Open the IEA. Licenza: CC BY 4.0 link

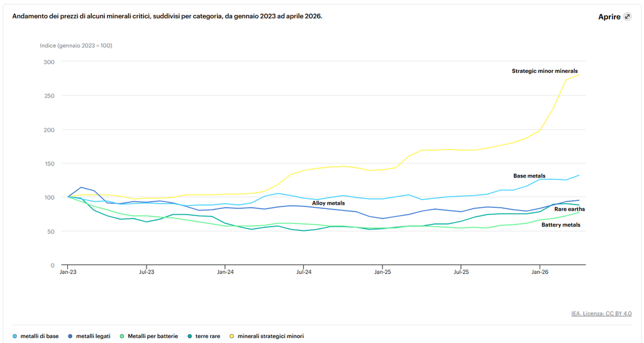[x=601, y=313]
